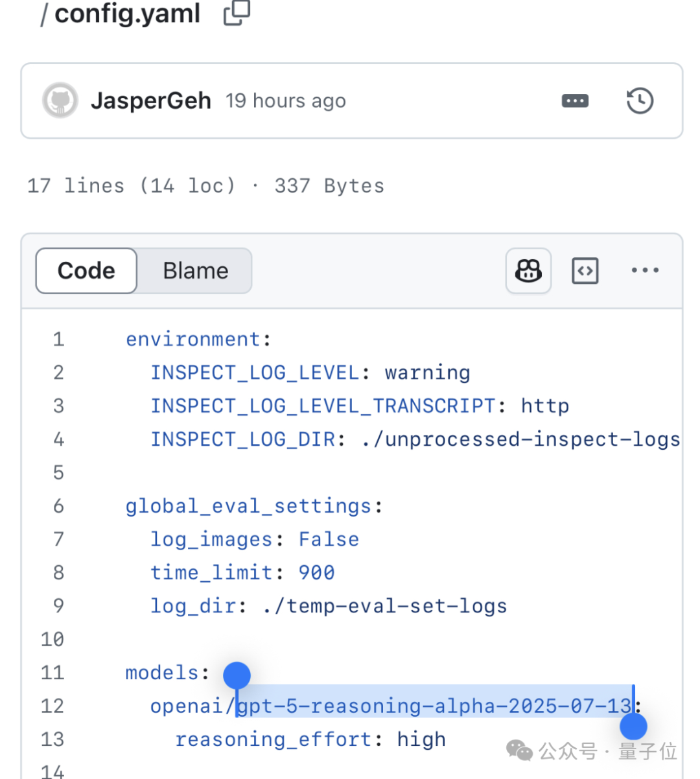Switch to the Blame tab
The image size is (700, 779).
point(195,271)
